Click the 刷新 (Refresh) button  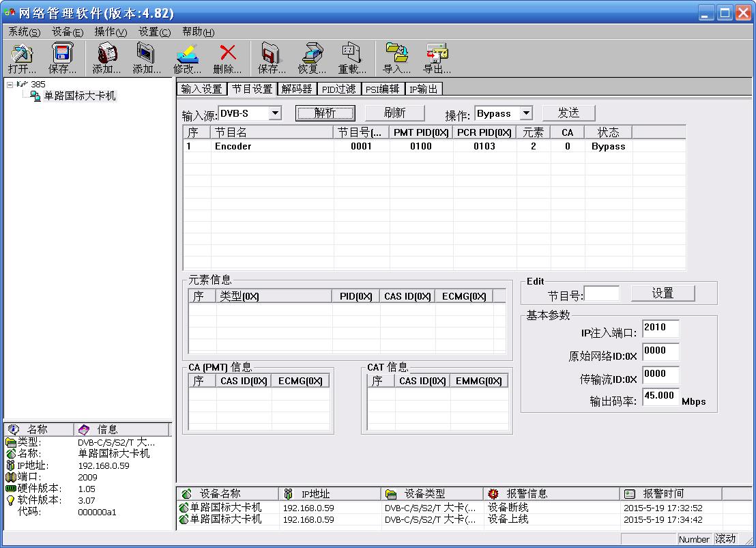(x=394, y=113)
